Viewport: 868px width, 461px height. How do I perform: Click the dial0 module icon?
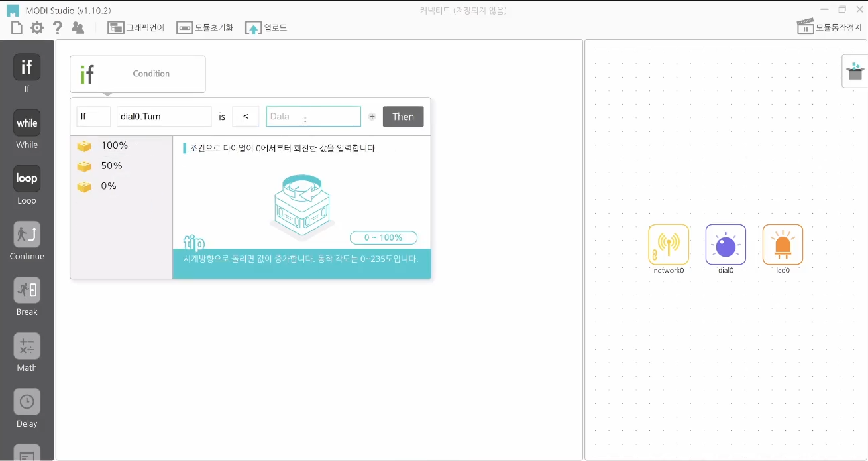pos(726,245)
